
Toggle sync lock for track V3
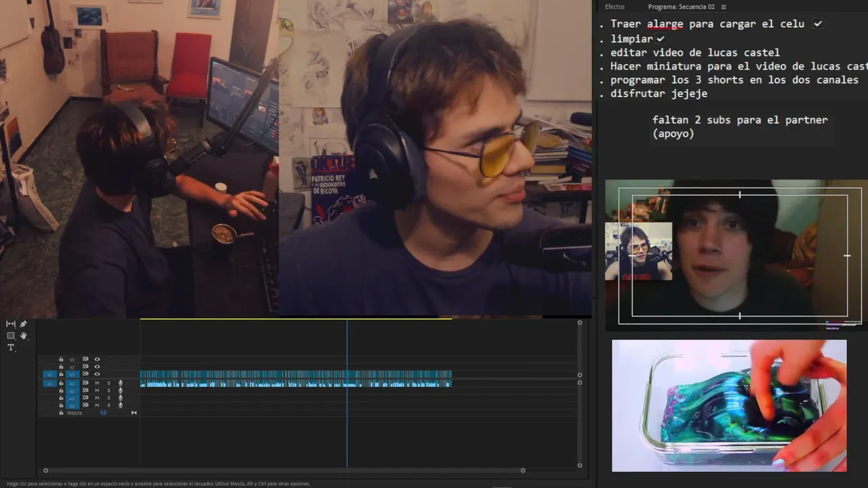point(85,359)
